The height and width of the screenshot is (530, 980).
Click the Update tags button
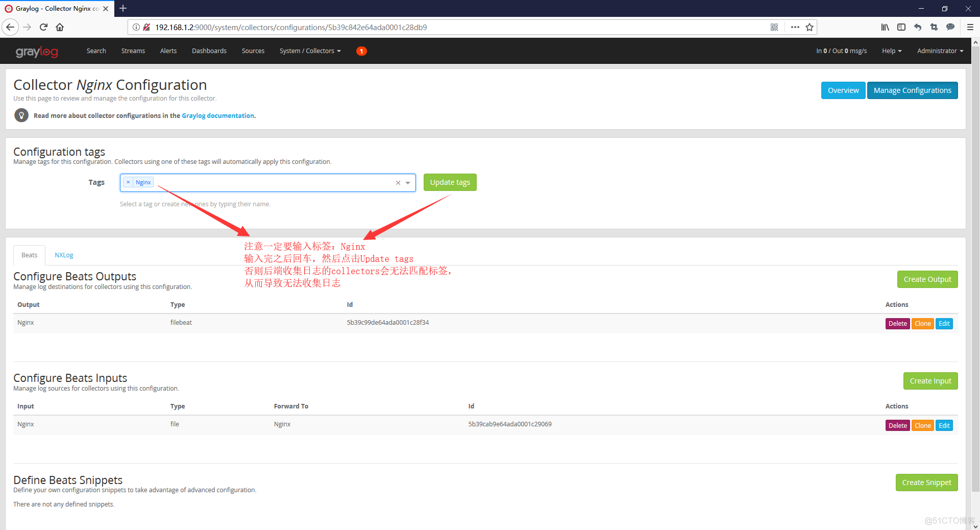pyautogui.click(x=450, y=182)
